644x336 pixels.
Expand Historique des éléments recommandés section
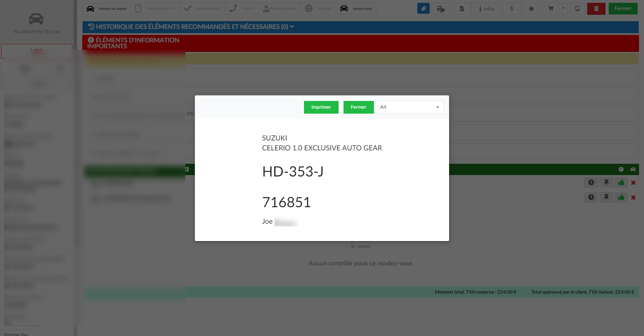[360, 27]
